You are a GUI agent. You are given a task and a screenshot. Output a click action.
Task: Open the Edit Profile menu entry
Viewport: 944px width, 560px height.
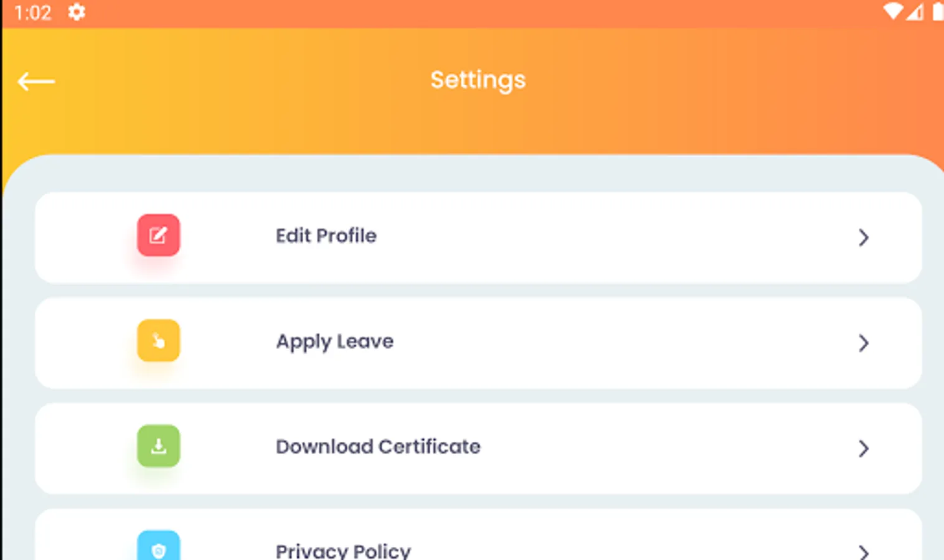pos(326,236)
